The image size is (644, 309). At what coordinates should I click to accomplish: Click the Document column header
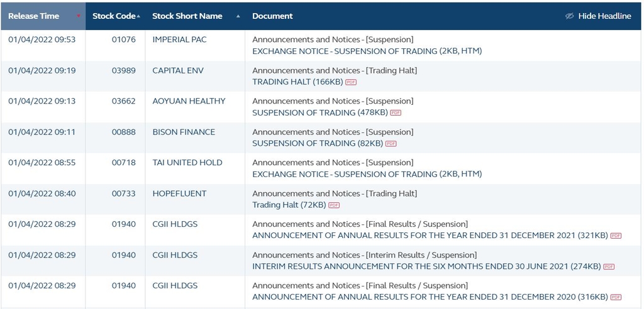(x=272, y=16)
